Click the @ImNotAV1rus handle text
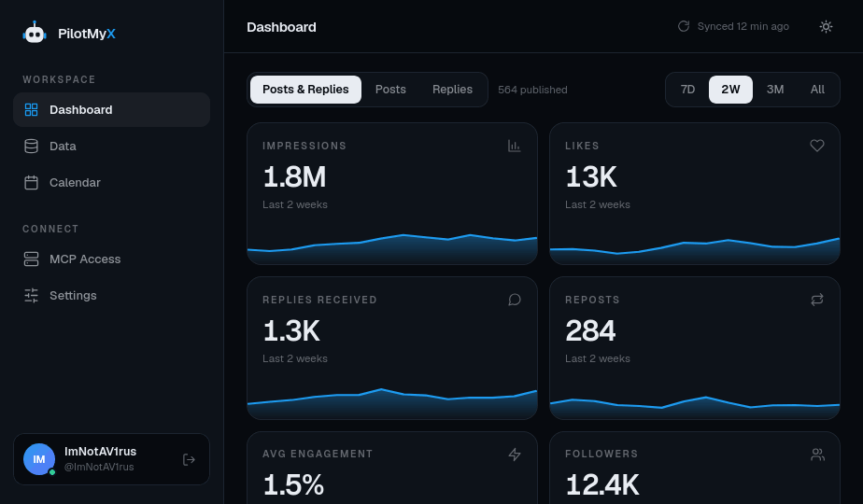863x504 pixels. point(99,467)
